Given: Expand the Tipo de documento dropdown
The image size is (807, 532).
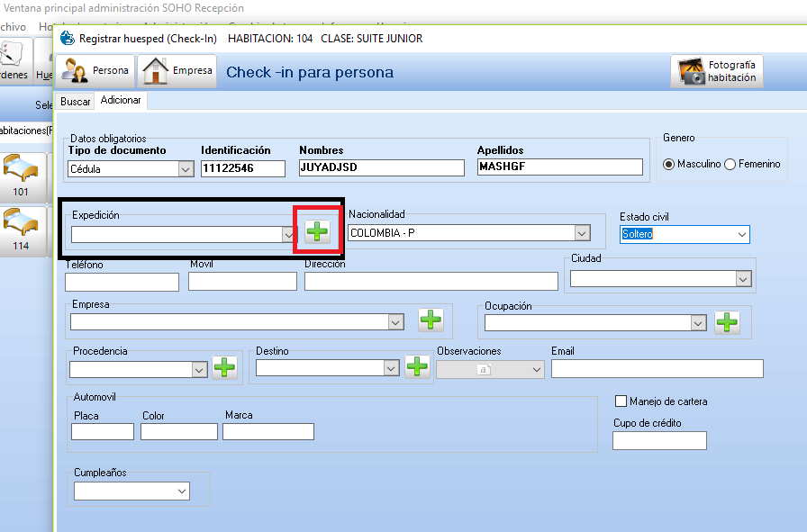Looking at the screenshot, I should pos(186,168).
